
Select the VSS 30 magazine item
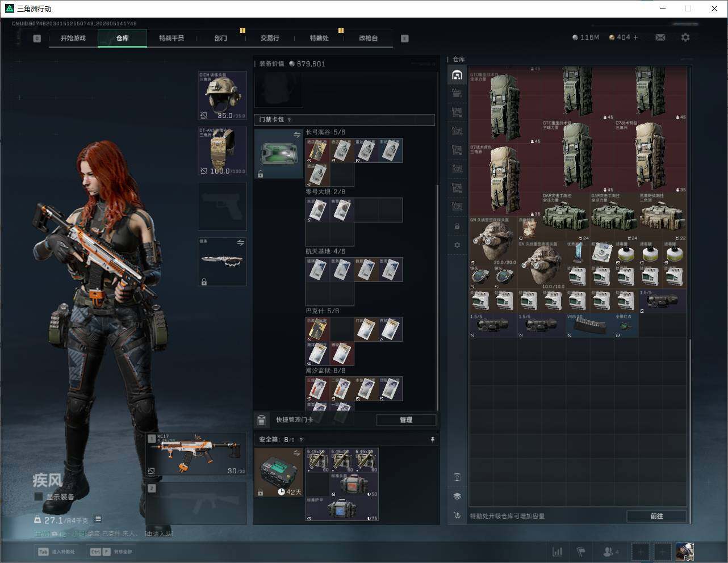(x=590, y=325)
